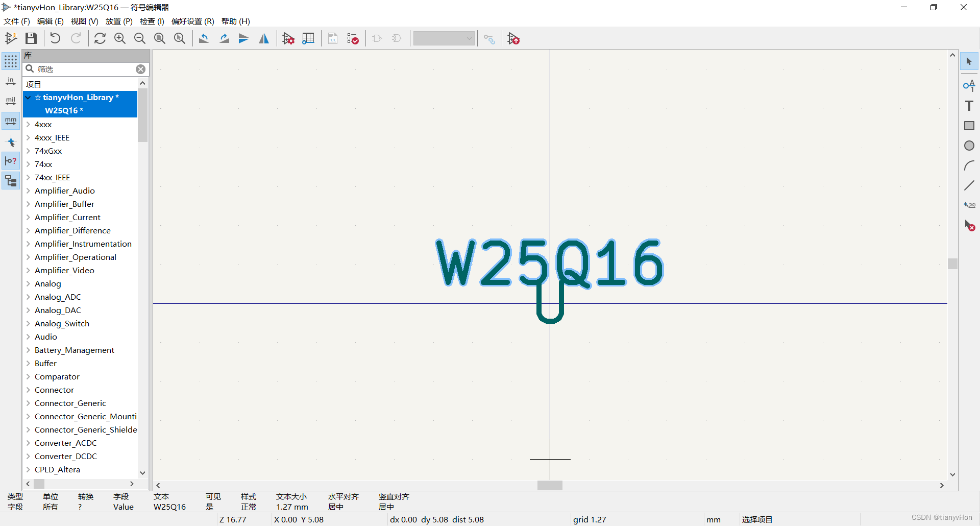The width and height of the screenshot is (980, 526).
Task: Click the library tree vertical scrollbar
Action: (142, 115)
